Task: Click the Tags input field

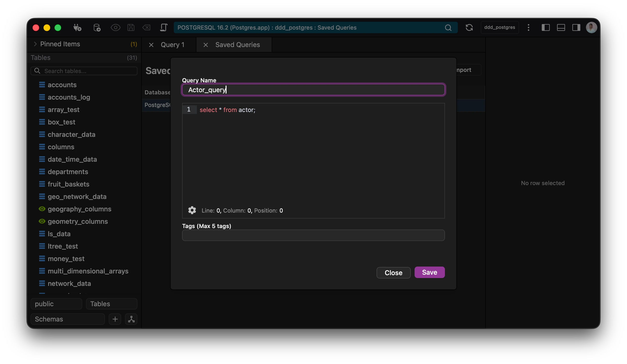Action: pyautogui.click(x=313, y=235)
